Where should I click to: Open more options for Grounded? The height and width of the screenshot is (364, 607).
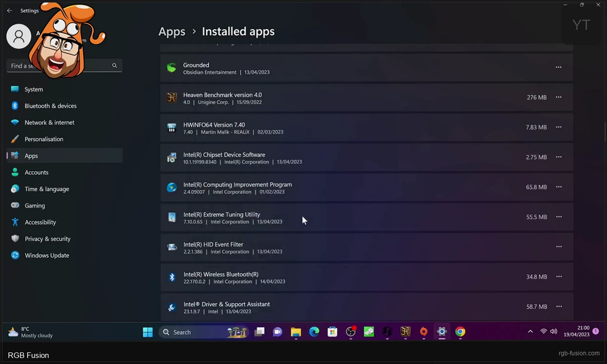[x=558, y=67]
